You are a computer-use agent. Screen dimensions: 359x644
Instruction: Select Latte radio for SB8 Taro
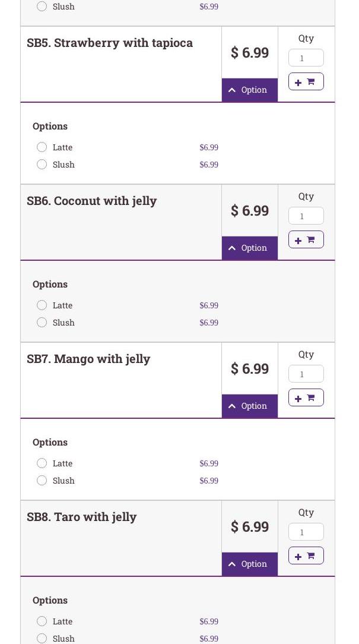tap(42, 621)
